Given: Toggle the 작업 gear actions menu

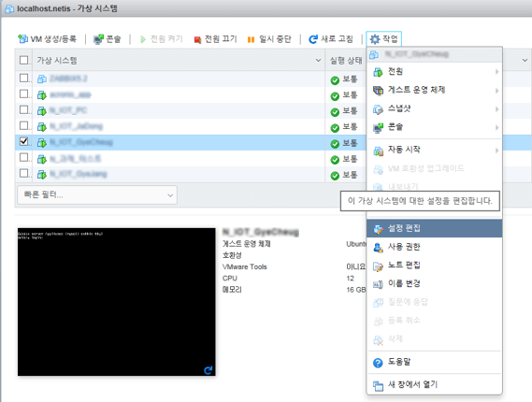Looking at the screenshot, I should coord(383,39).
